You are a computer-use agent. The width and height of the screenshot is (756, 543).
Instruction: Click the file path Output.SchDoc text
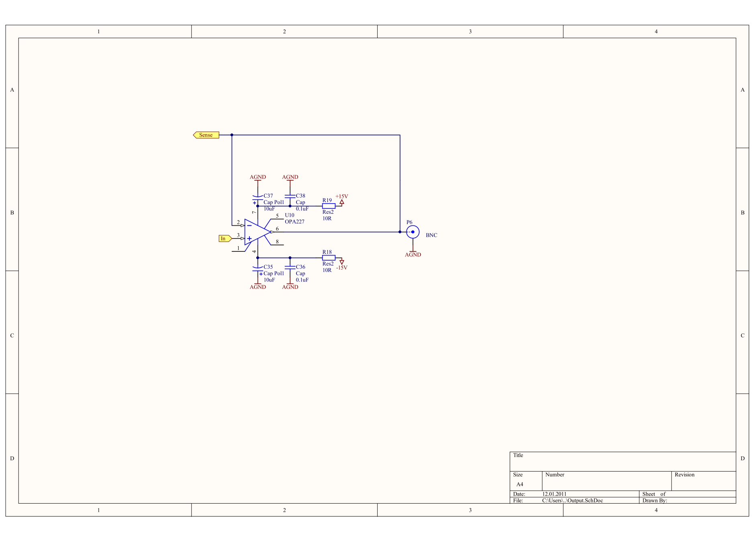tap(572, 500)
